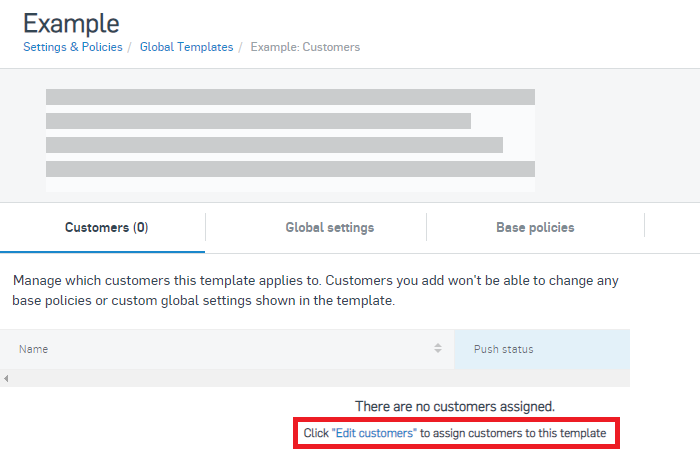Click the Example: Customers breadcrumb text
700x466 pixels.
(x=305, y=47)
